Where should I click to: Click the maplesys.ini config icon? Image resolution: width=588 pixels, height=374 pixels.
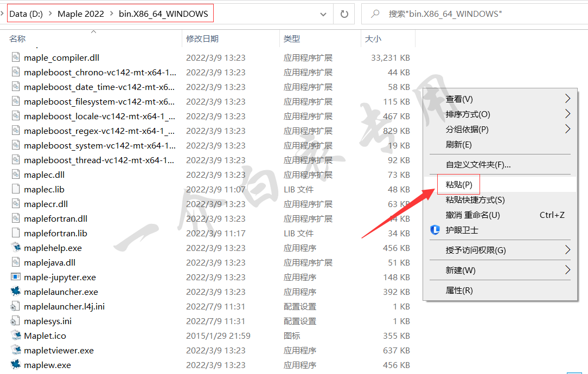coord(15,321)
